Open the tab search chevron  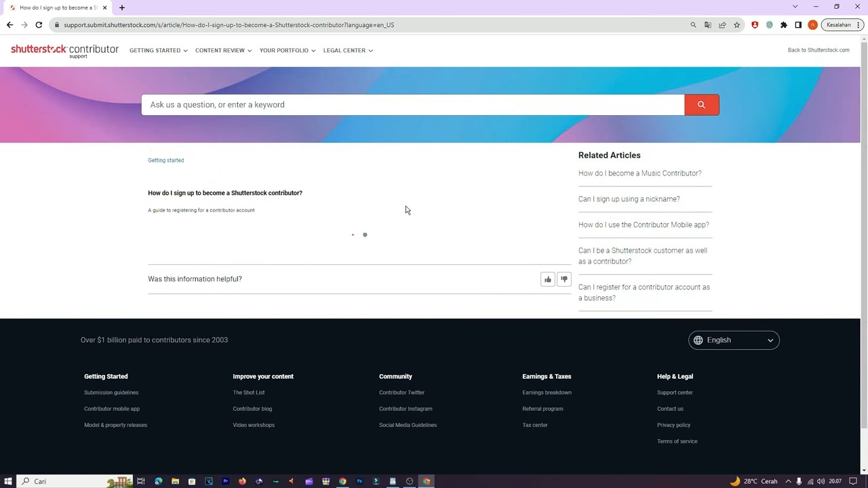pos(795,7)
